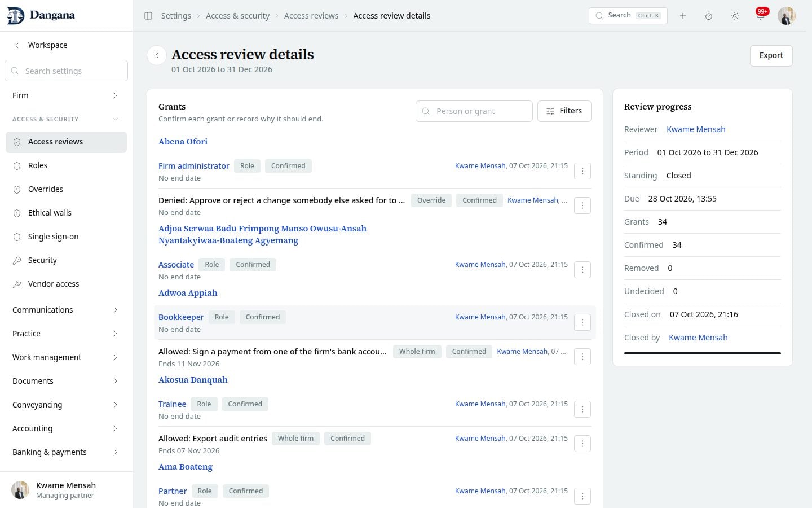Toggle light theme sun icon
This screenshot has height=508, width=812.
pyautogui.click(x=735, y=16)
